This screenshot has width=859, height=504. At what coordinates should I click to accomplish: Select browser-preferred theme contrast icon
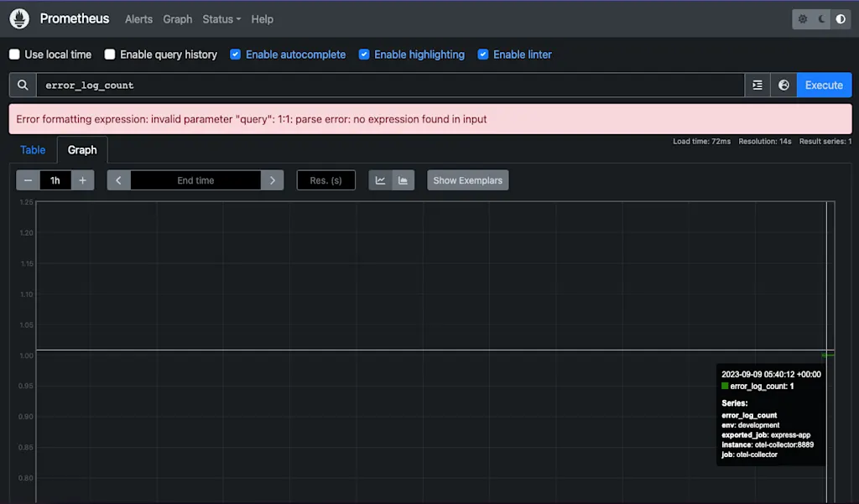pos(841,19)
